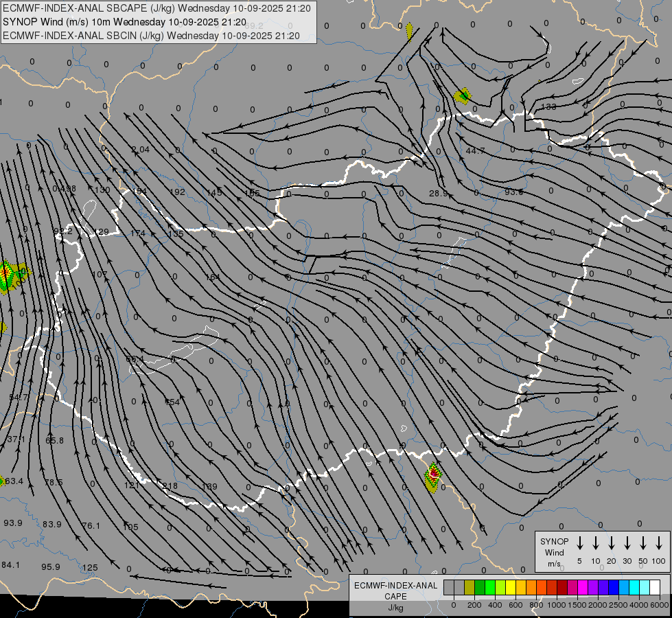Viewport: 672px width, 618px height.
Task: Click the 66.1 value near the lake
Action: (135, 359)
